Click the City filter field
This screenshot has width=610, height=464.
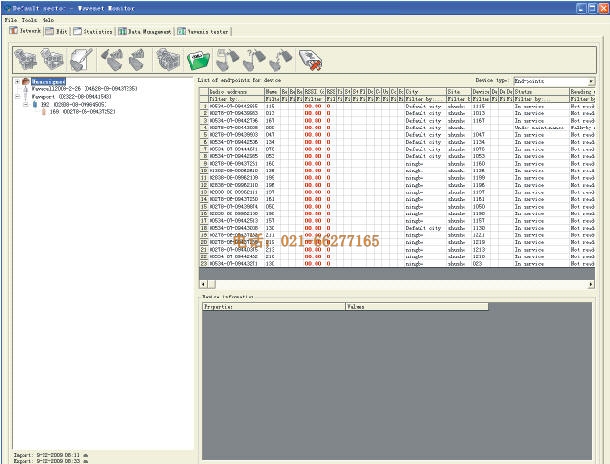coord(425,99)
